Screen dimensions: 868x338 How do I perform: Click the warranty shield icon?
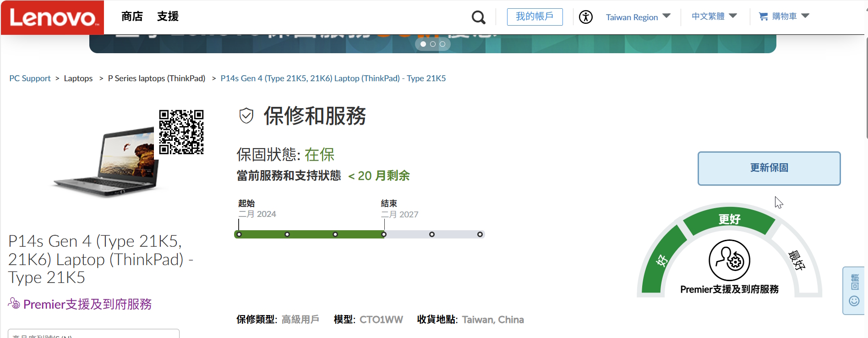pos(246,116)
